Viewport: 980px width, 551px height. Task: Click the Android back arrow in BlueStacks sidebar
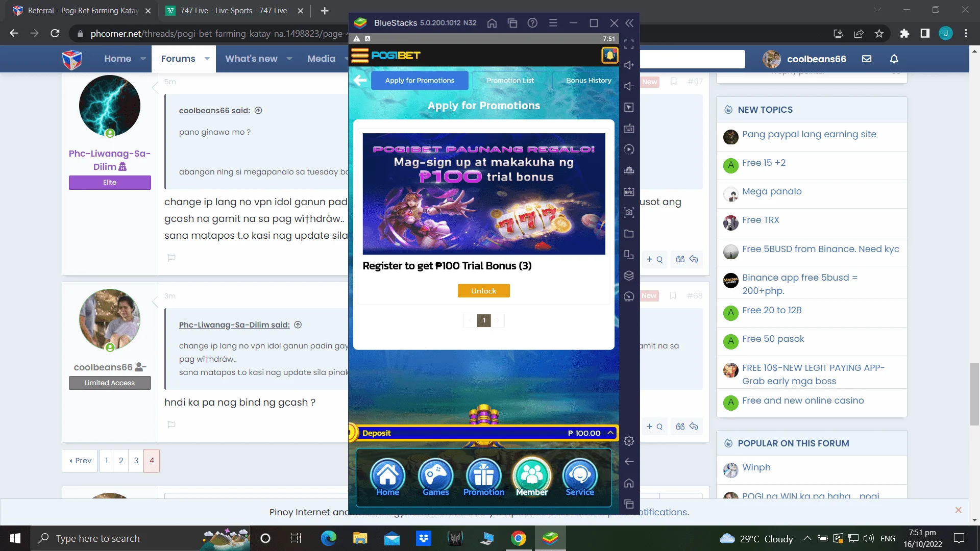point(629,462)
